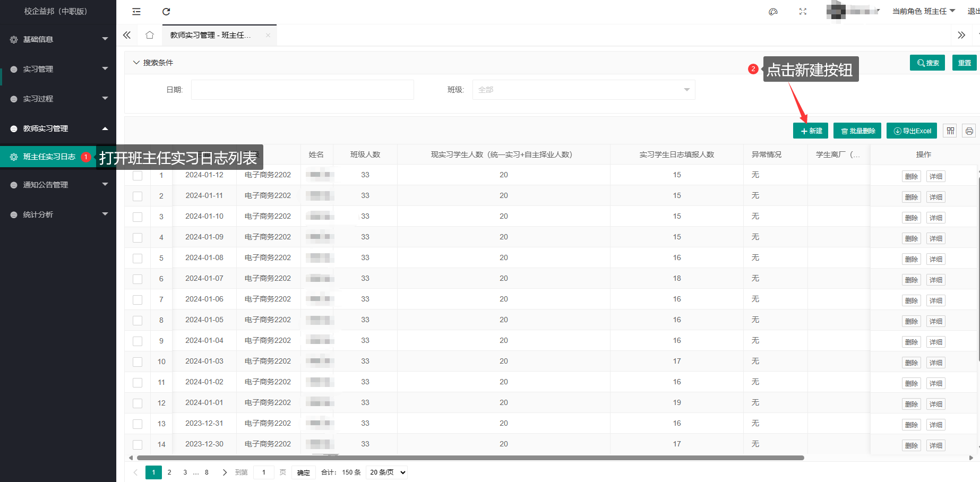980x482 pixels.
Task: Go to the home tab icon
Action: 150,35
